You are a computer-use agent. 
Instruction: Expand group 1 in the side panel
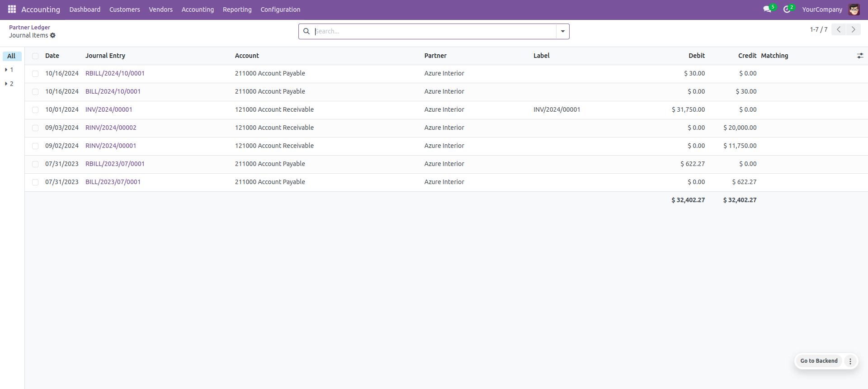point(9,70)
